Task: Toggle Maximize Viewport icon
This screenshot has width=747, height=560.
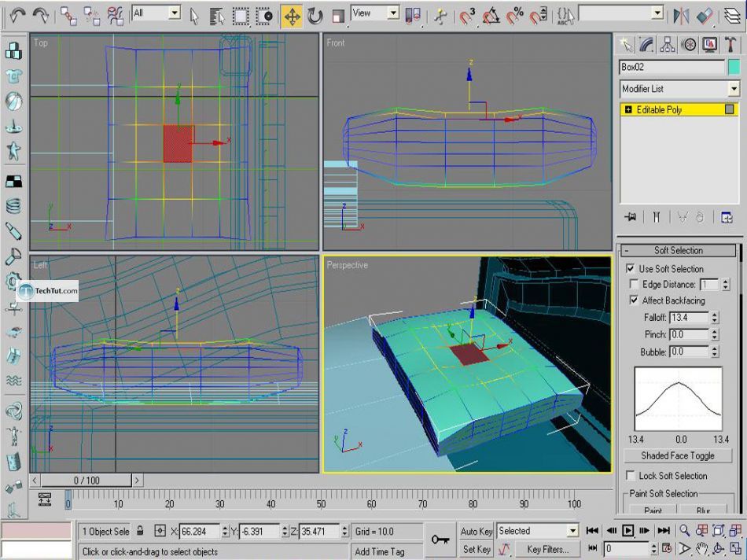Action: [735, 549]
